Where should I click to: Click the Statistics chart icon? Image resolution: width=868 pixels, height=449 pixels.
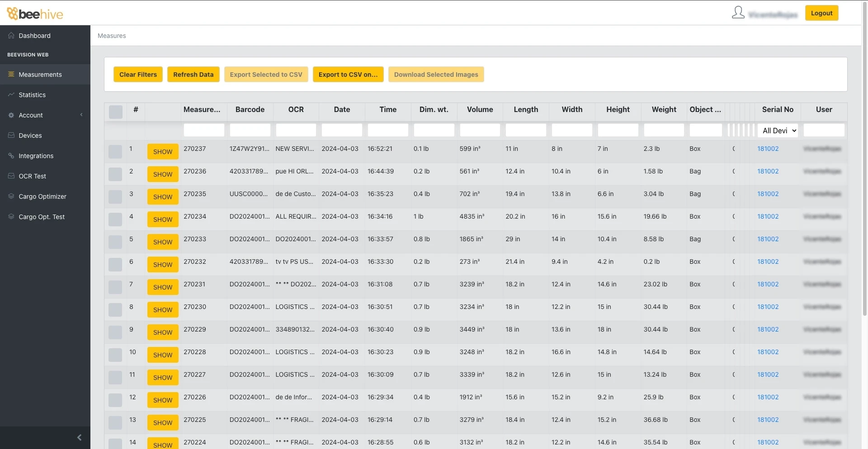tap(11, 95)
